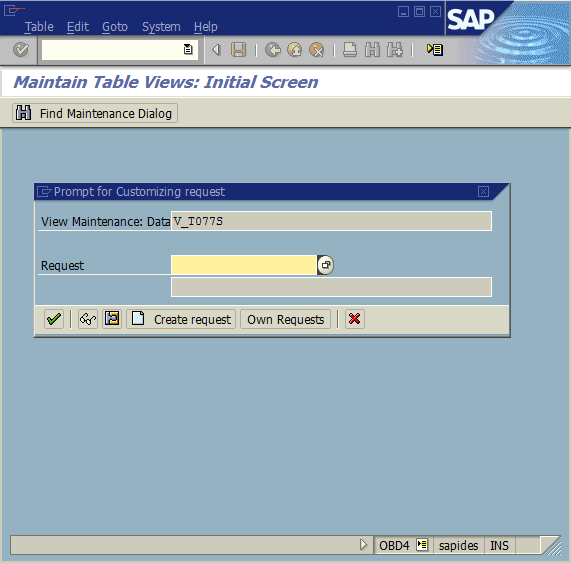571x563 pixels.
Task: Click the Enter checkmark beside the command field
Action: pos(21,50)
